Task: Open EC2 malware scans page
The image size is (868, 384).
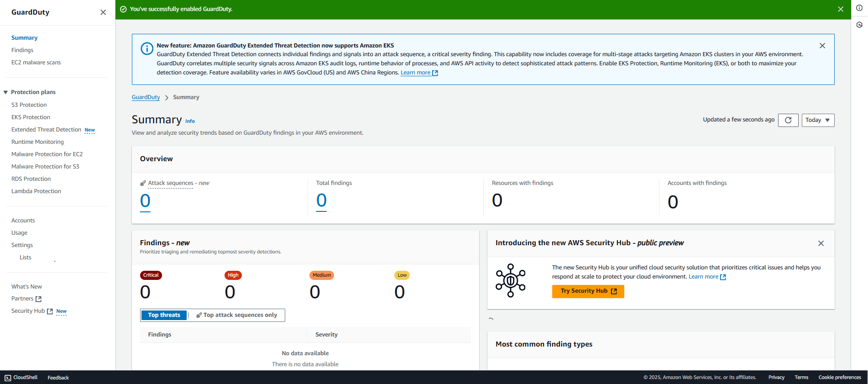Action: [x=36, y=63]
